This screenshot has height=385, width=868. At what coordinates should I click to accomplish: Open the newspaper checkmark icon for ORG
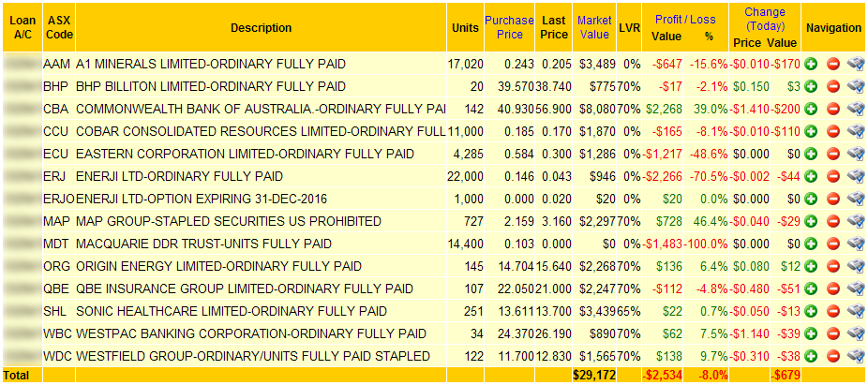(856, 267)
